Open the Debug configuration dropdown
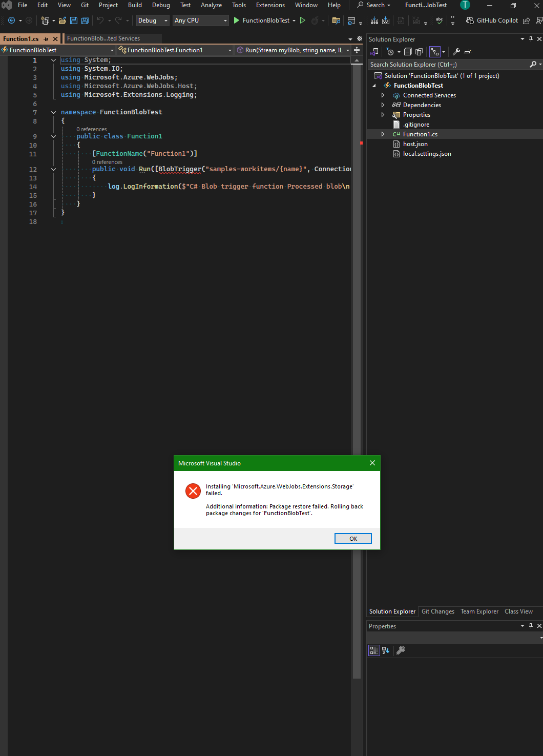The width and height of the screenshot is (543, 756). [153, 21]
